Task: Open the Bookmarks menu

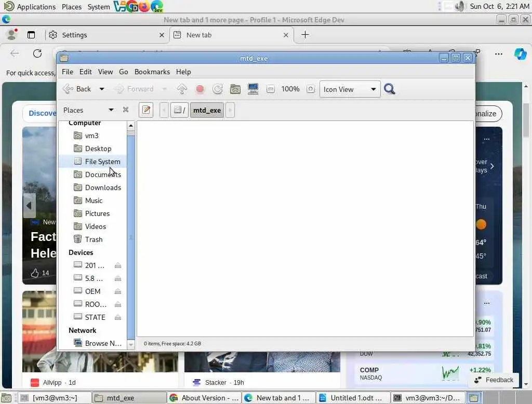Action: coord(152,72)
